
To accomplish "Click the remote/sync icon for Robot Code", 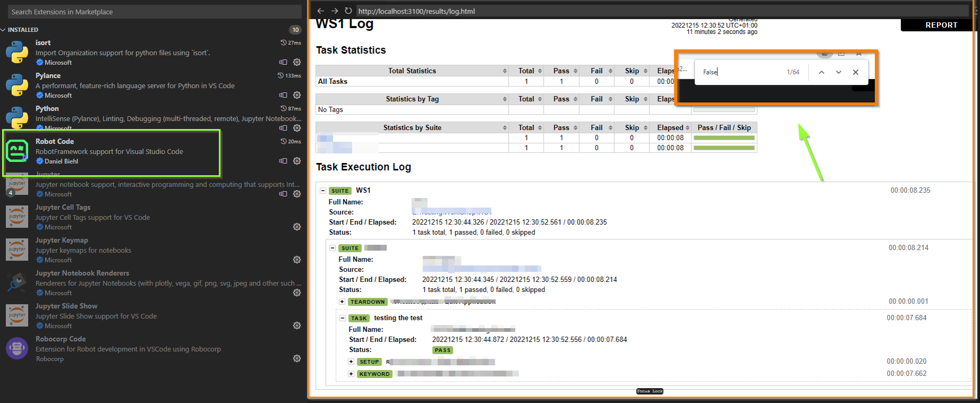I will pos(283,161).
